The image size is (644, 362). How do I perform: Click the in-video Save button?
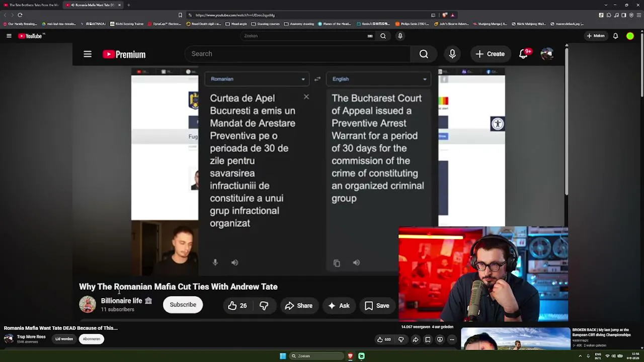pos(377,306)
